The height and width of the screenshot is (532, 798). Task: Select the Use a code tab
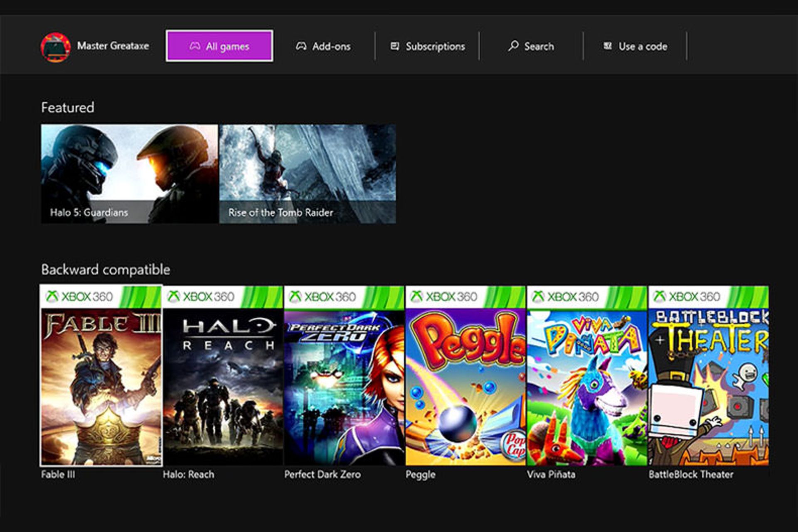coord(635,47)
